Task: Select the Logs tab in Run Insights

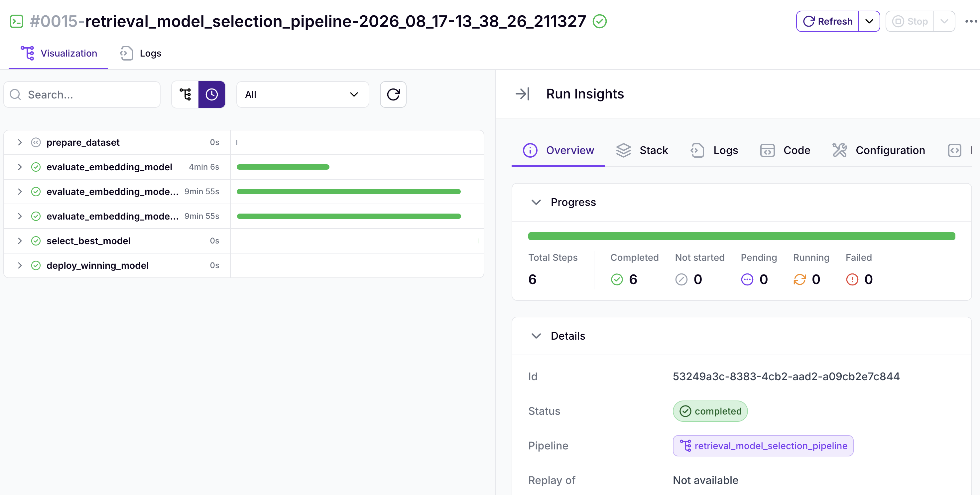Action: 714,150
